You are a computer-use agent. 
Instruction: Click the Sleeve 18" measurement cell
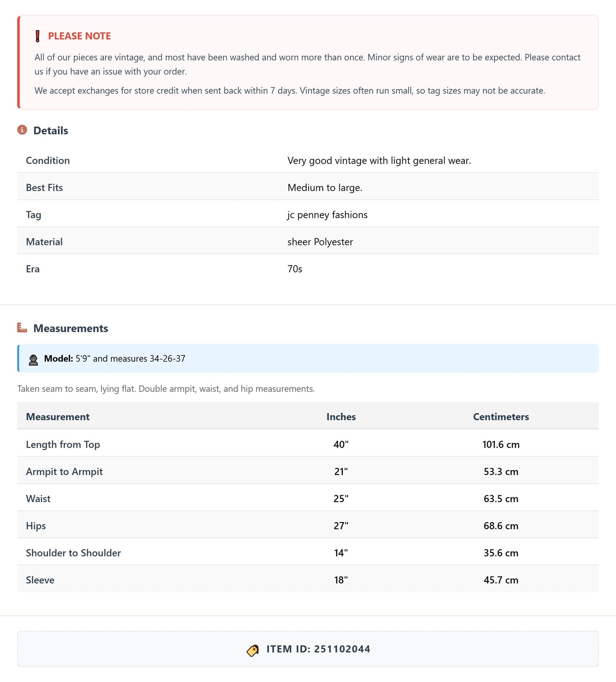click(x=341, y=580)
